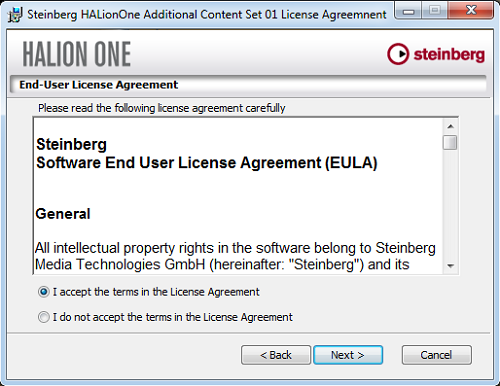
Task: Click inside the EULA text box heading
Action: [x=207, y=154]
